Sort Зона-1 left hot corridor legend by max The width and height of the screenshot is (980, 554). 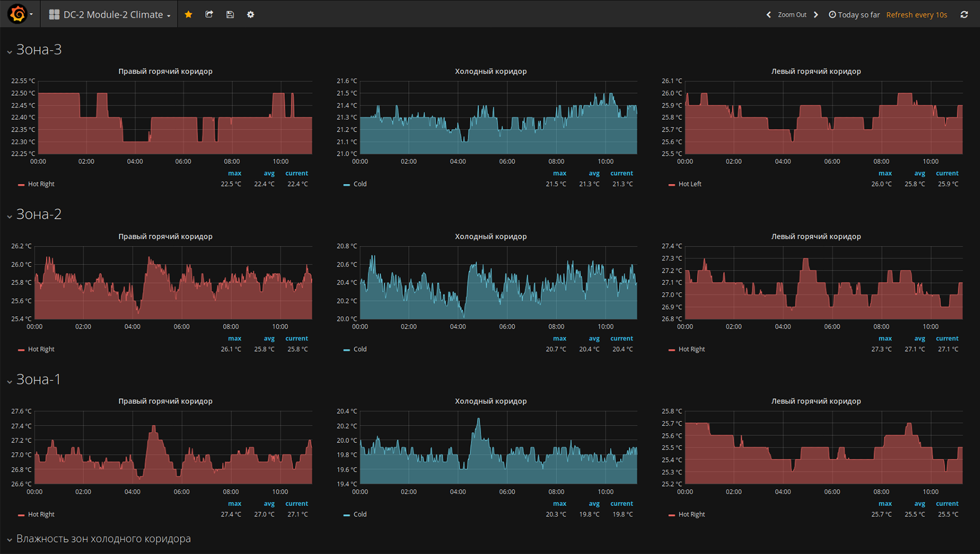click(885, 504)
